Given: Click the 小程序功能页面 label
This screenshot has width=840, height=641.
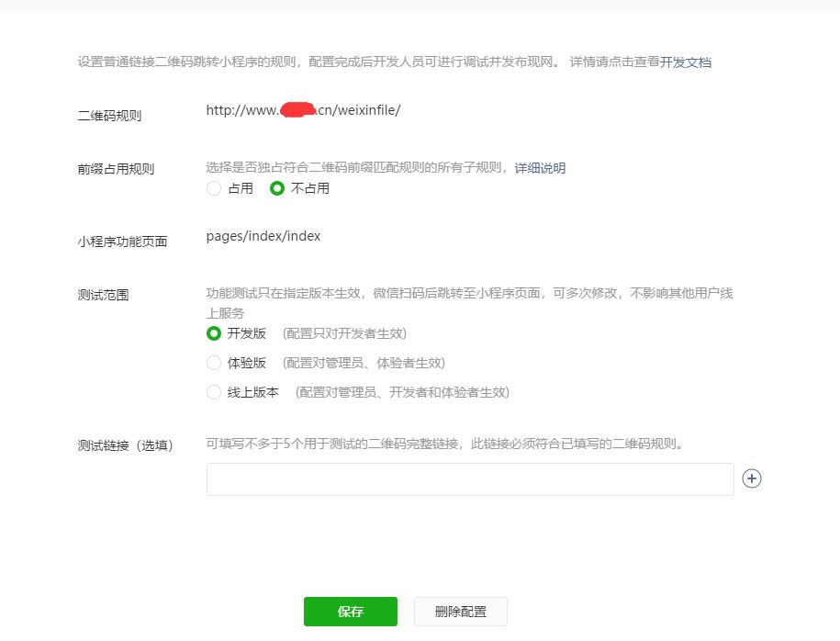Looking at the screenshot, I should pyautogui.click(x=122, y=242).
